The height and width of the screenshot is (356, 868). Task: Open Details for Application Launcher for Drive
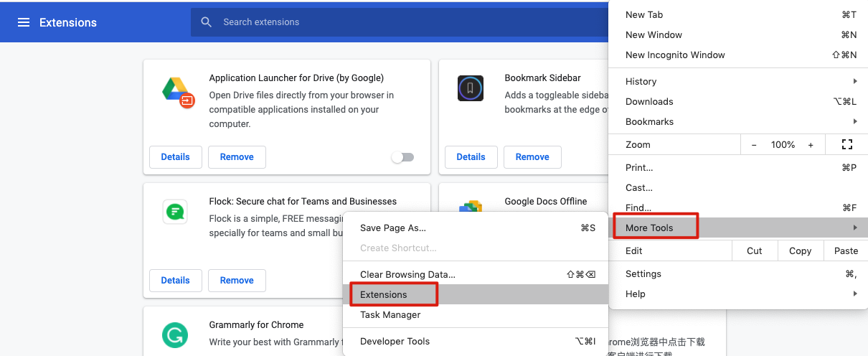click(176, 157)
